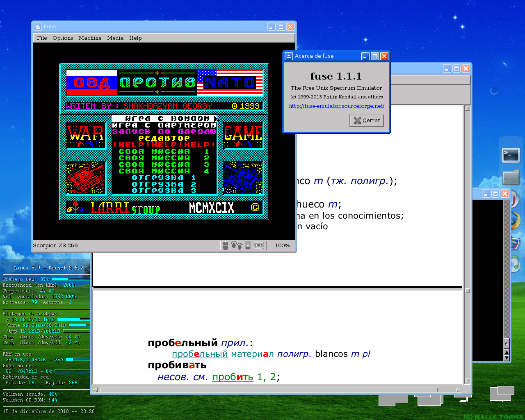Click the footprints pause icon in Fuse status bar
This screenshot has width=525, height=420.
pyautogui.click(x=237, y=245)
